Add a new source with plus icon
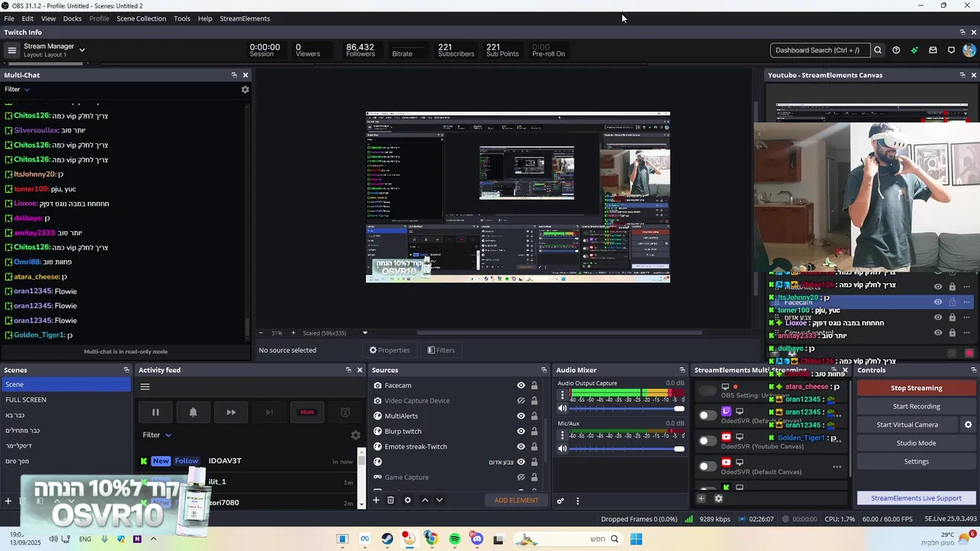The image size is (980, 551). click(376, 500)
